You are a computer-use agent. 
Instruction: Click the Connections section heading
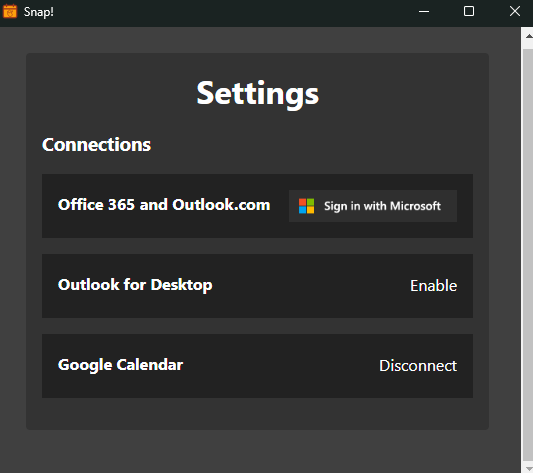(x=96, y=145)
